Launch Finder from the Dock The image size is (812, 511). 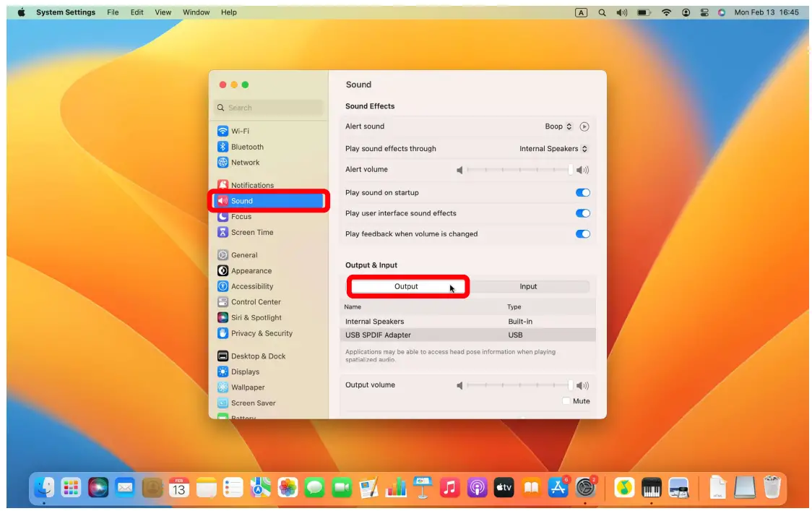click(x=44, y=487)
